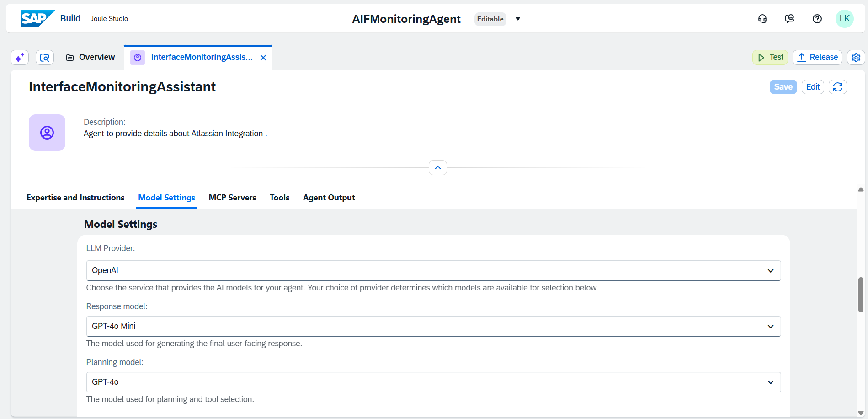868x419 pixels.
Task: Open the Editable version dropdown arrow
Action: coord(518,19)
